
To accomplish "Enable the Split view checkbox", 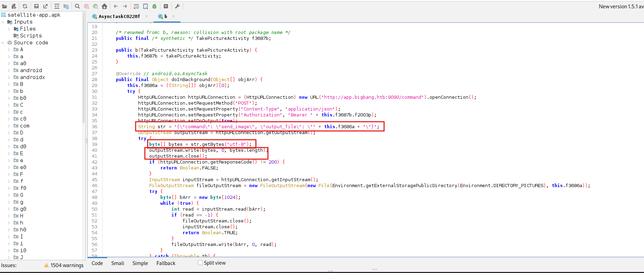I will [200, 263].
